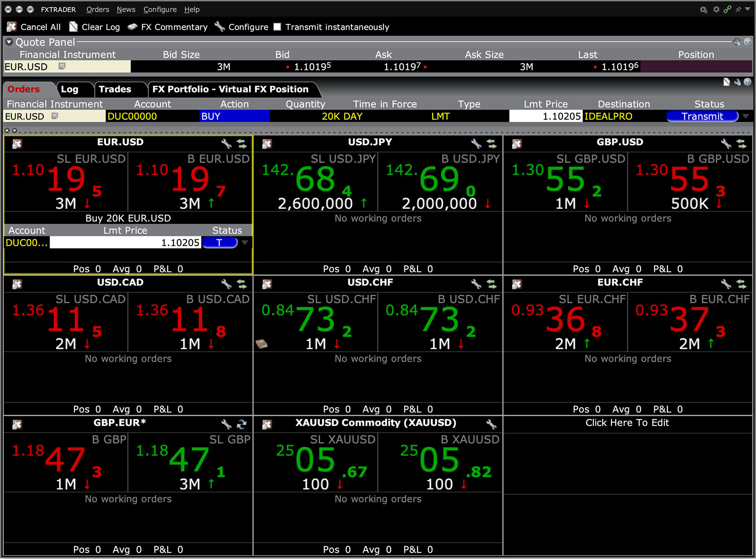Click the Configure wrench in the toolbar
This screenshot has height=559, width=756.
(x=220, y=26)
